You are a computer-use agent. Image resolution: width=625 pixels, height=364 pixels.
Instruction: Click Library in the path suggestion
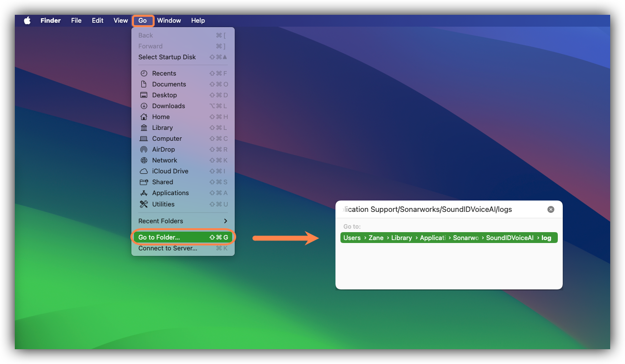click(402, 238)
